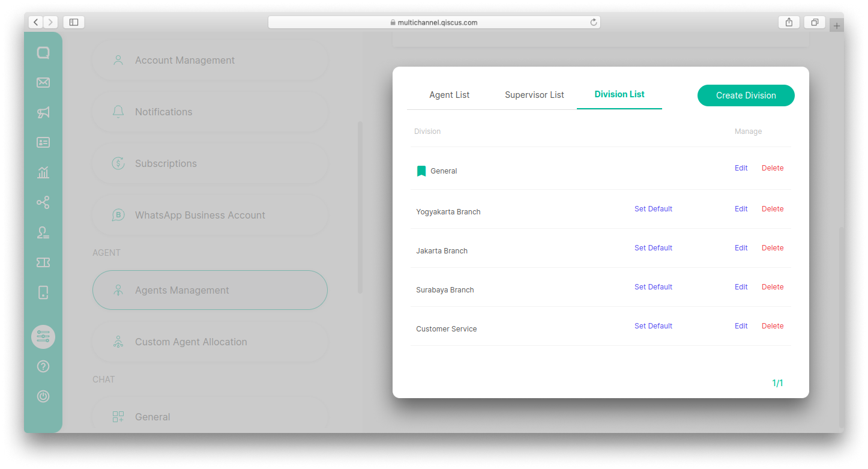Open the ticket icon in sidebar
Image resolution: width=868 pixels, height=469 pixels.
click(43, 262)
